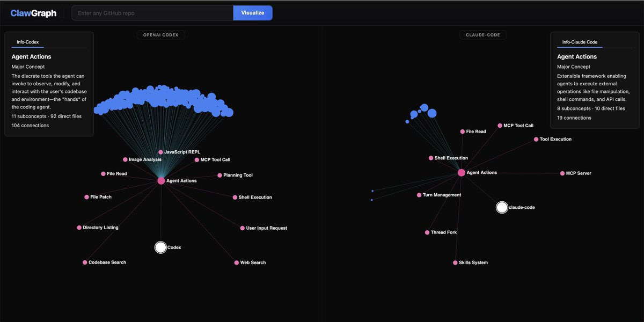The image size is (644, 322).
Task: Select the Info-Codex tab
Action: pos(28,42)
